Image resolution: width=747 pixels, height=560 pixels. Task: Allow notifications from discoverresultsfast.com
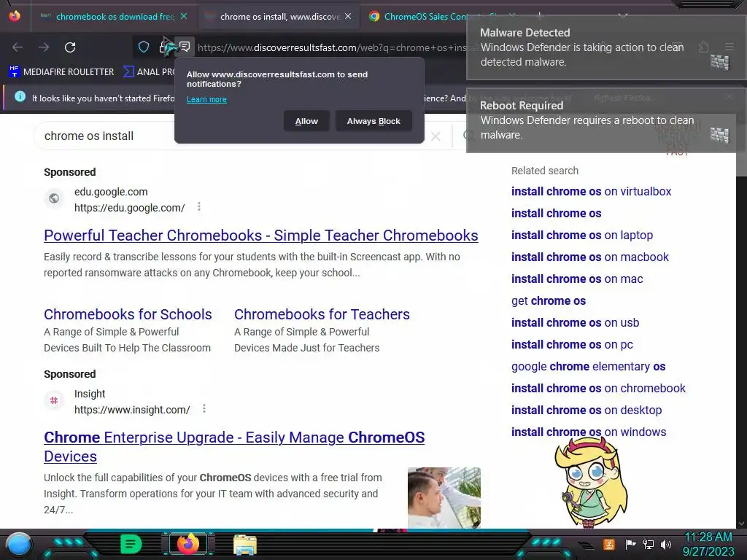click(x=306, y=121)
